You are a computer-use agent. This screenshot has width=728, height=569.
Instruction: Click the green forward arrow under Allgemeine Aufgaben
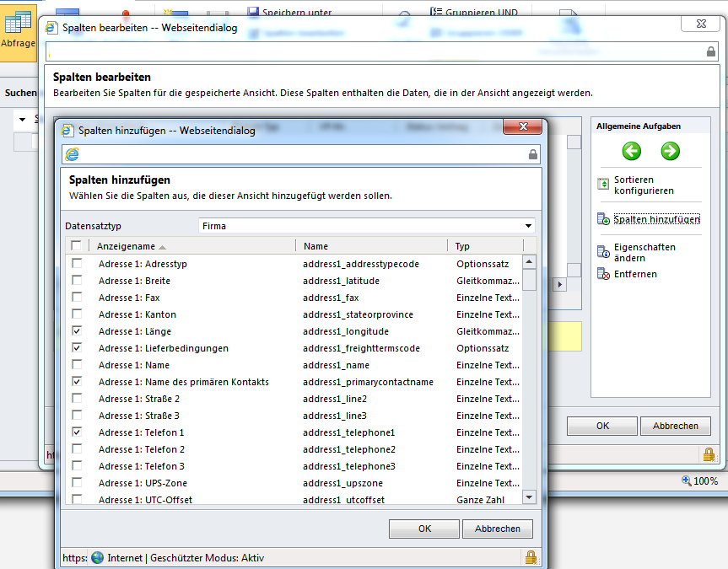670,151
